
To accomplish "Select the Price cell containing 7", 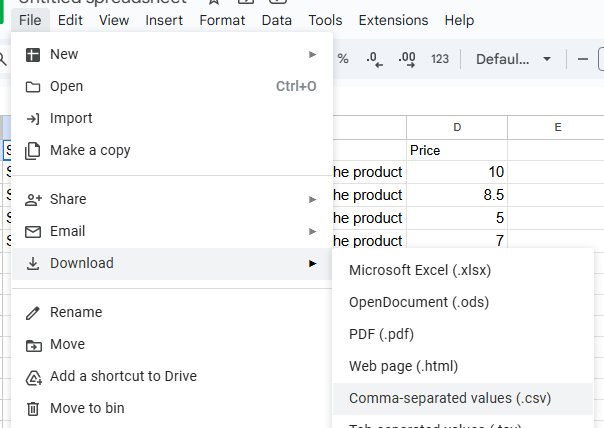I will click(x=457, y=240).
